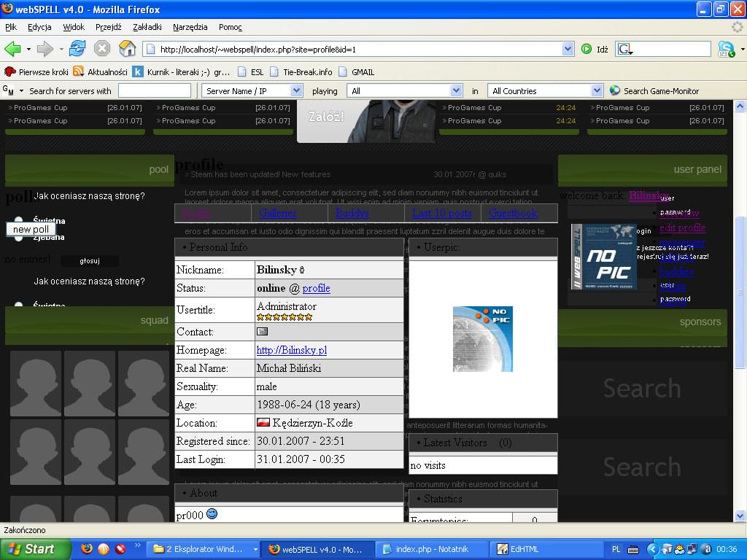Viewport: 747px width, 560px height.
Task: Open the Kurnik - literaki bookmark
Action: pyautogui.click(x=188, y=72)
